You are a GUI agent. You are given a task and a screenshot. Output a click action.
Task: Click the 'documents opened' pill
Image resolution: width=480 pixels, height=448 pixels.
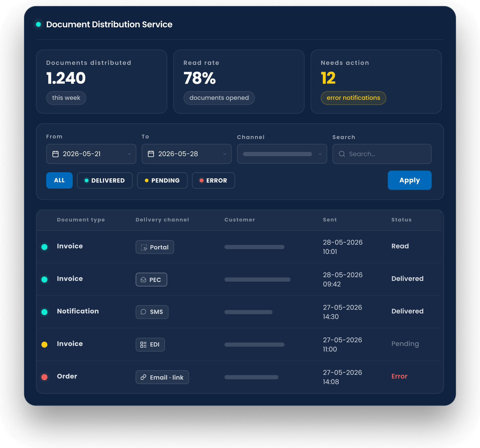tap(219, 98)
